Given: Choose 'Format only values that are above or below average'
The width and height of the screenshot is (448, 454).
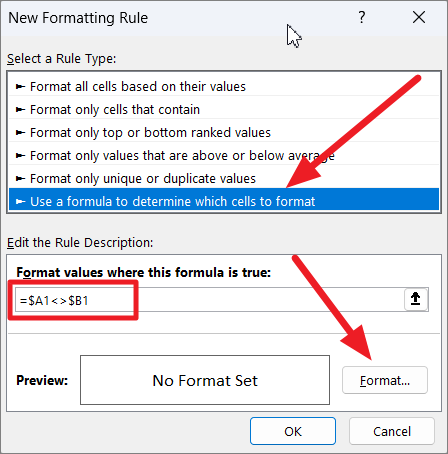Looking at the screenshot, I should click(x=224, y=156).
